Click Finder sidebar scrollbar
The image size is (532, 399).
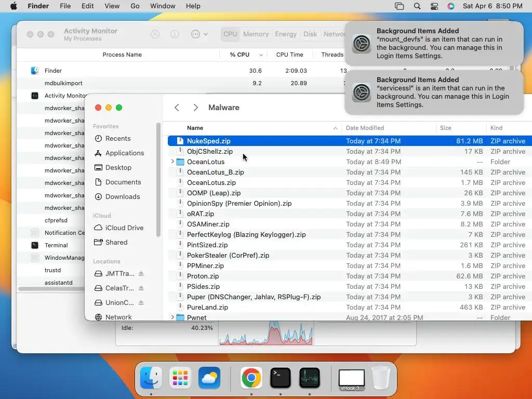tap(158, 180)
